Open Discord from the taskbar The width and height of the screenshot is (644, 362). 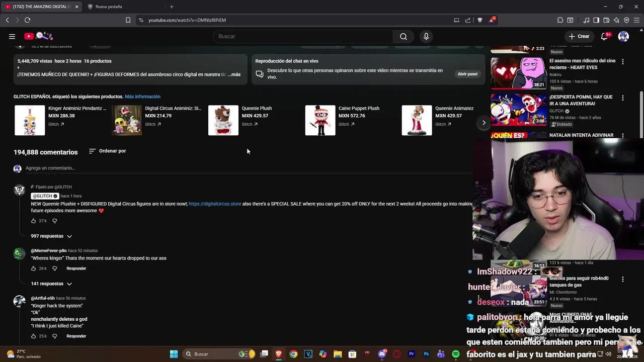click(382, 354)
